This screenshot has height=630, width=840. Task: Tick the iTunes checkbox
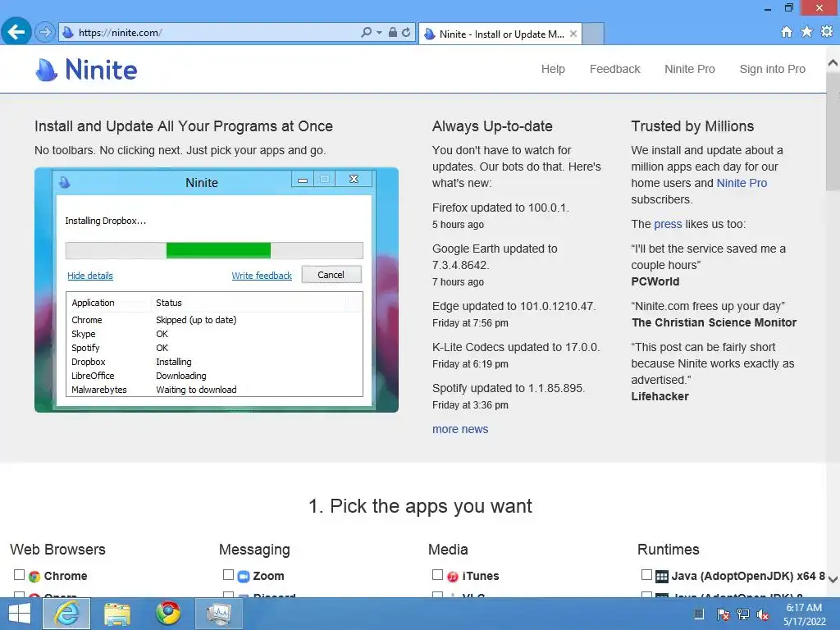click(438, 575)
